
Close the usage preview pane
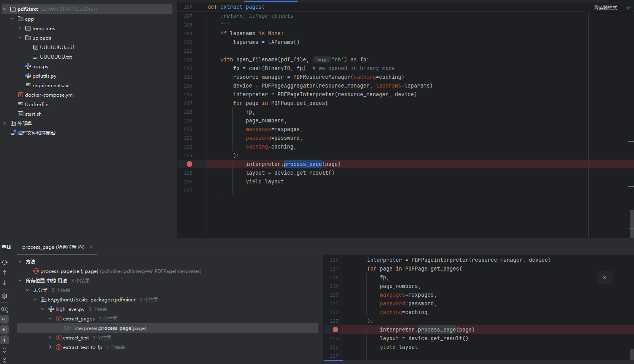pos(605,278)
